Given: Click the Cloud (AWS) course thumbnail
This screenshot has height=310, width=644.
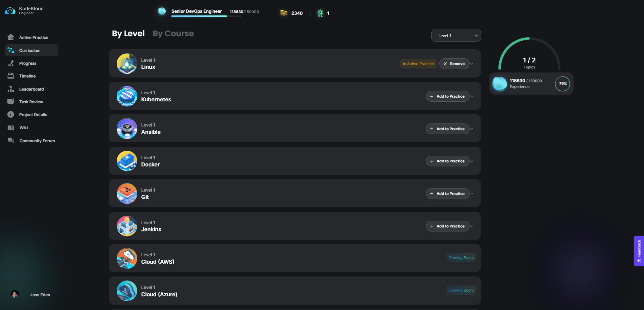Looking at the screenshot, I should click(127, 258).
